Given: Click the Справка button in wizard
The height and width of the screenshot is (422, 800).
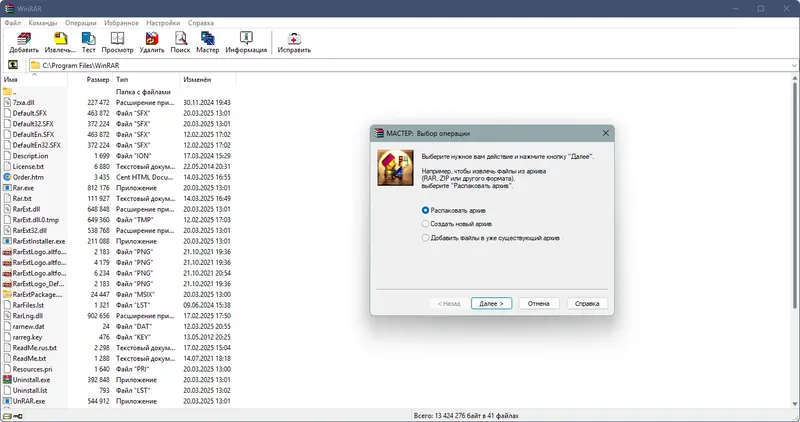Looking at the screenshot, I should coord(587,304).
